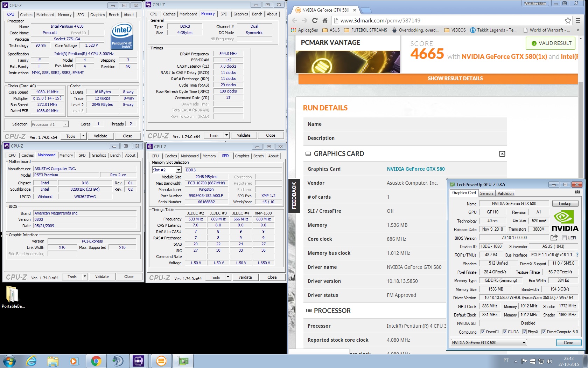Image resolution: width=588 pixels, height=368 pixels.
Task: Open About tab in SPD tab window
Action: 273,156
